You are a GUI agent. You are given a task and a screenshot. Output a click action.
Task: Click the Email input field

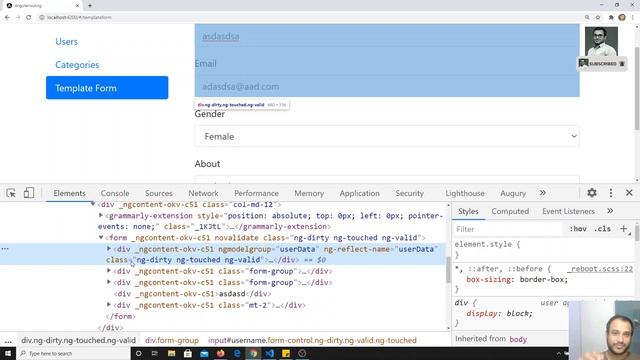tap(387, 87)
